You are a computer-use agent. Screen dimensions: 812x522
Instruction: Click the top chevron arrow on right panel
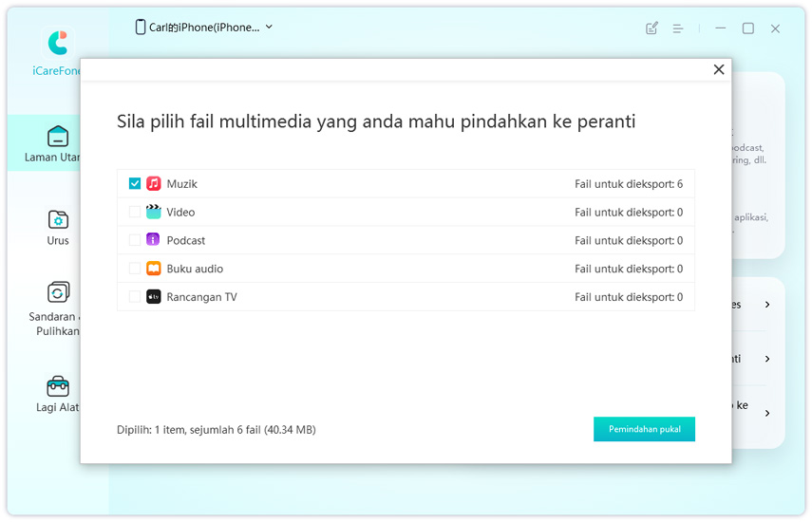tap(767, 305)
